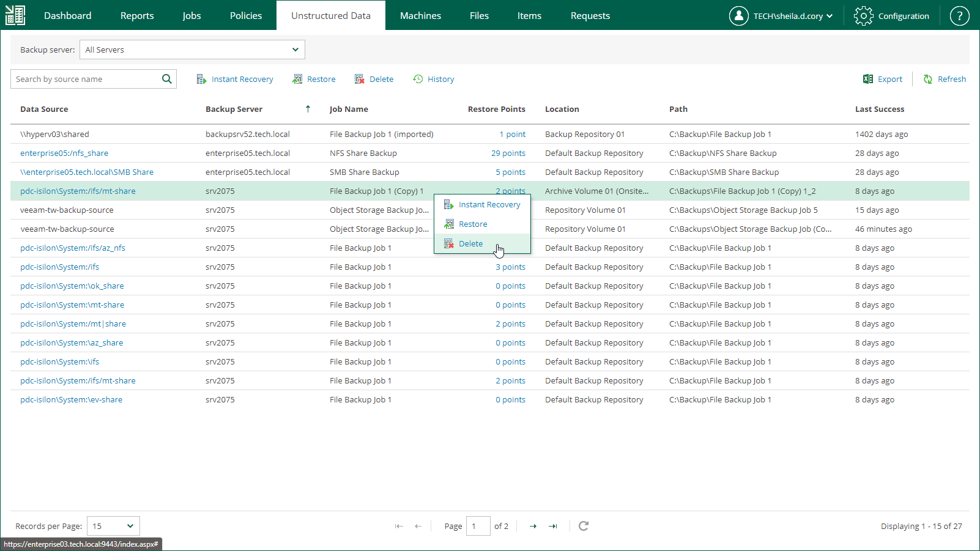Jump to the last page arrow
This screenshot has width=980, height=551.
pyautogui.click(x=553, y=527)
